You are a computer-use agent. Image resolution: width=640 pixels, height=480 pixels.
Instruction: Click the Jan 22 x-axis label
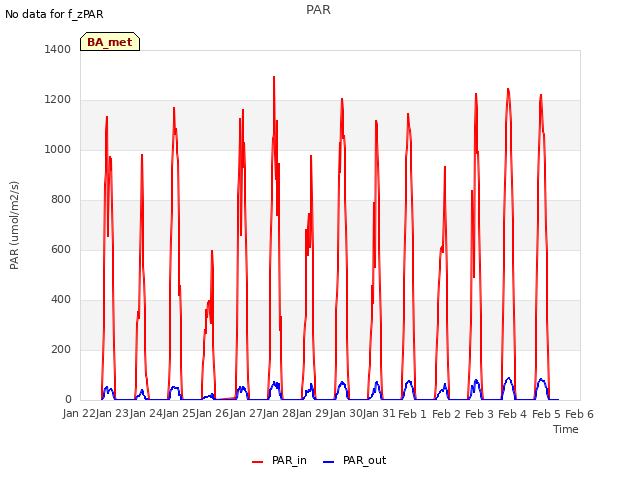(79, 414)
